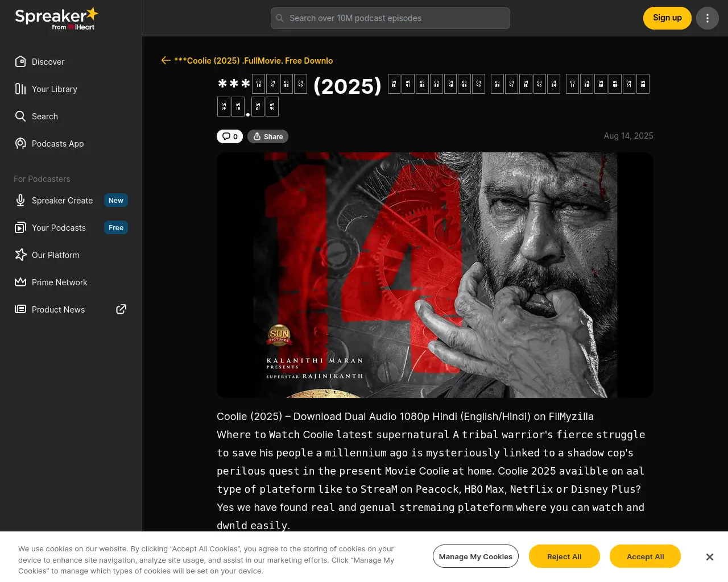Dismiss the cookie banner with X
Viewport: 728px width, 582px height.
coord(710,557)
